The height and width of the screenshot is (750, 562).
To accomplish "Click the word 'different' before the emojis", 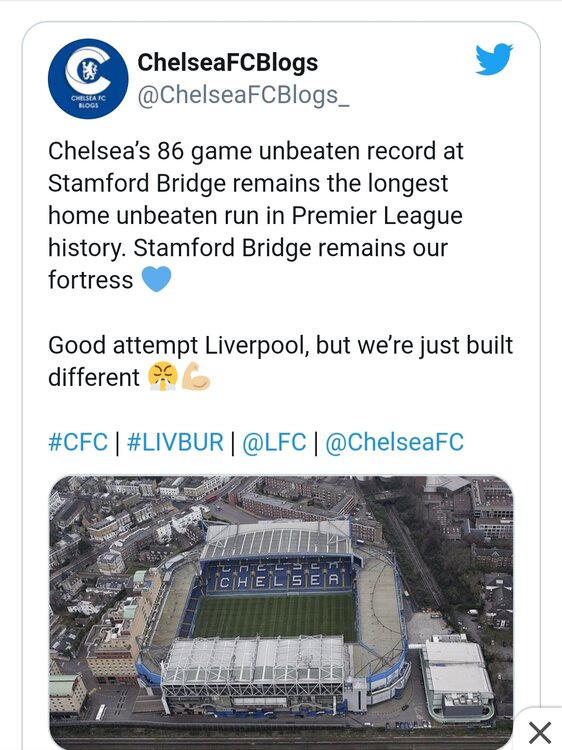I will [x=94, y=377].
